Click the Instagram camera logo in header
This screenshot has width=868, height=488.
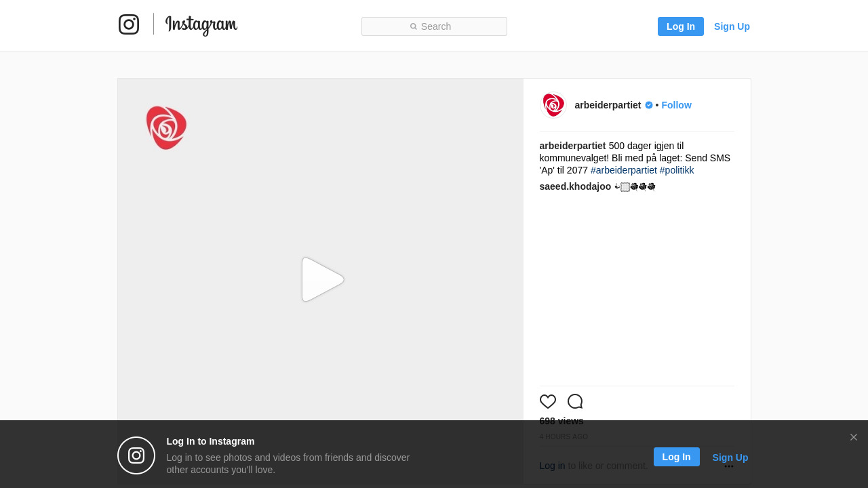click(x=129, y=24)
